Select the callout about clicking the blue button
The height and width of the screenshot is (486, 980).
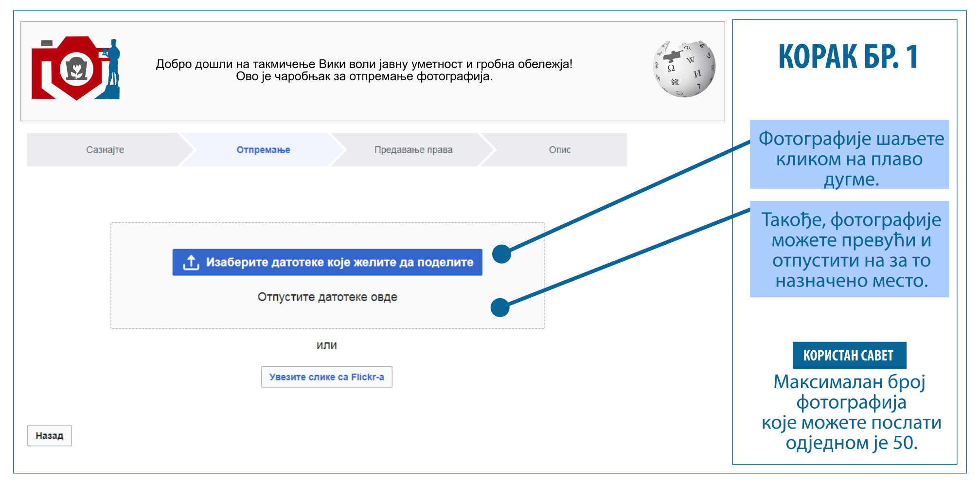tap(849, 155)
